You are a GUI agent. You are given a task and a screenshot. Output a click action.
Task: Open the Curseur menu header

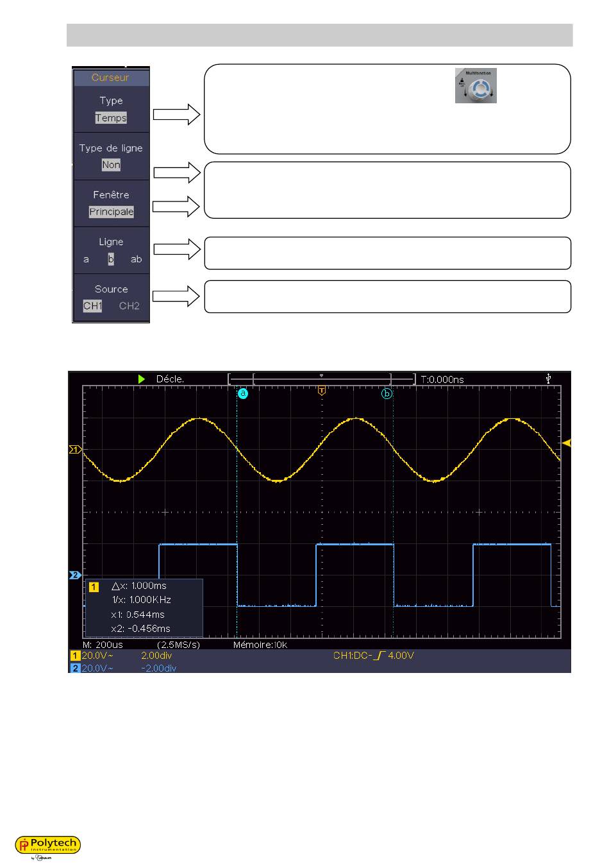click(x=110, y=78)
